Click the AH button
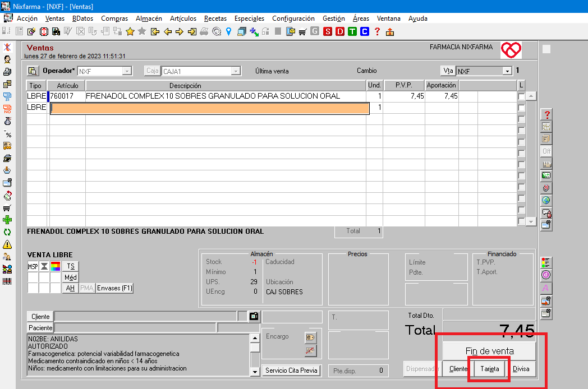588x389 pixels. point(70,288)
